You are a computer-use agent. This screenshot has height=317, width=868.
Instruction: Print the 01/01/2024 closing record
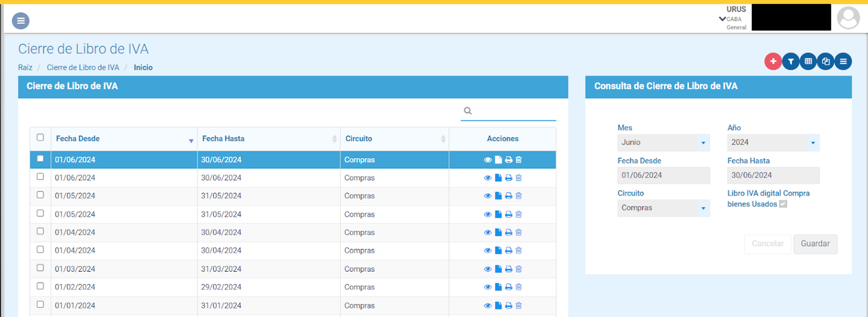click(509, 306)
